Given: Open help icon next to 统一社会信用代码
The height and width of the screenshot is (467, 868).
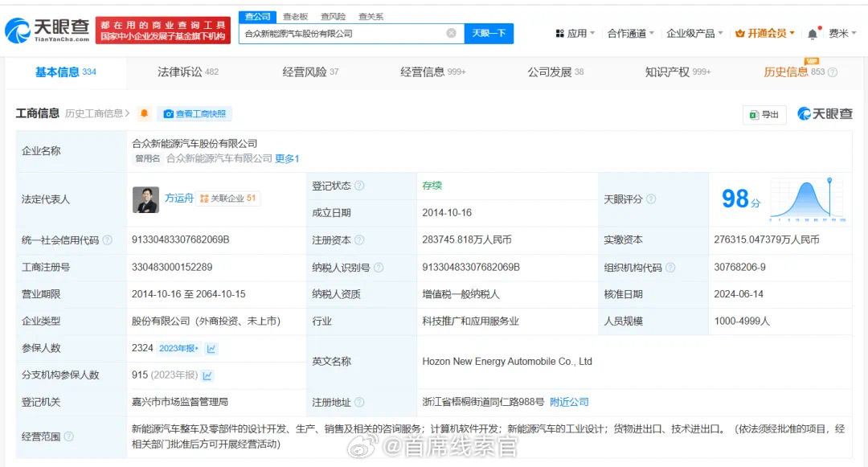Looking at the screenshot, I should pyautogui.click(x=108, y=240).
